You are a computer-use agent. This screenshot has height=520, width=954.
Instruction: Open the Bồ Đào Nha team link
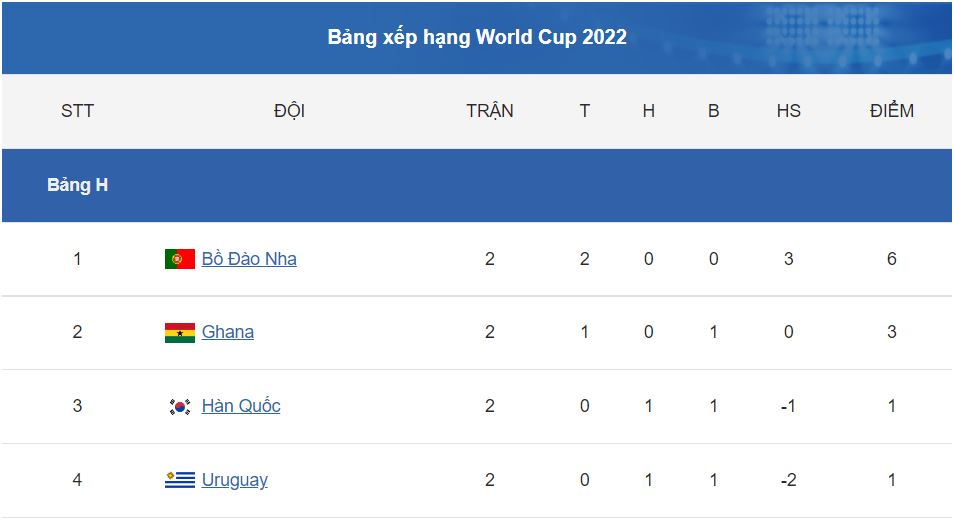click(x=249, y=259)
